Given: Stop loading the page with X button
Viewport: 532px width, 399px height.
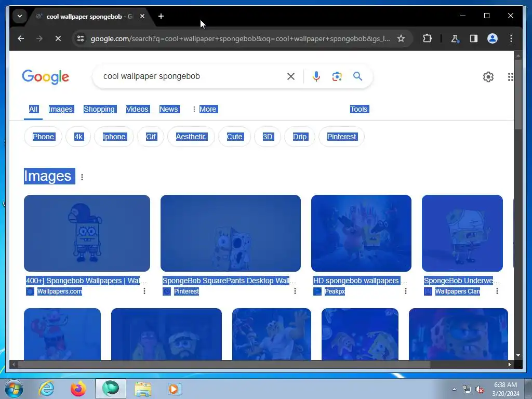Looking at the screenshot, I should point(58,38).
